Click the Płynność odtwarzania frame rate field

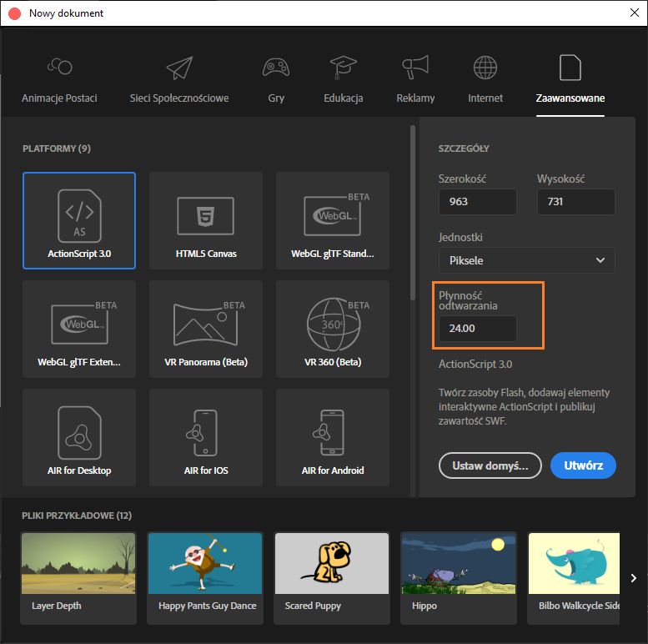click(477, 329)
